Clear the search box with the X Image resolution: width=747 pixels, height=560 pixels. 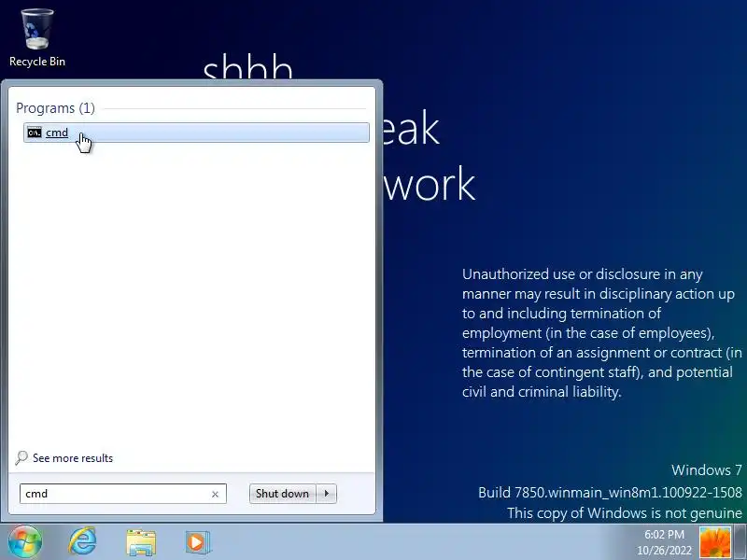pyautogui.click(x=216, y=495)
